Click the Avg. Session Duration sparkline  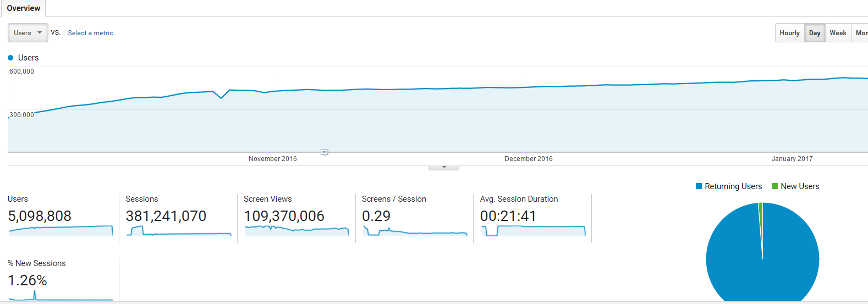(x=534, y=231)
